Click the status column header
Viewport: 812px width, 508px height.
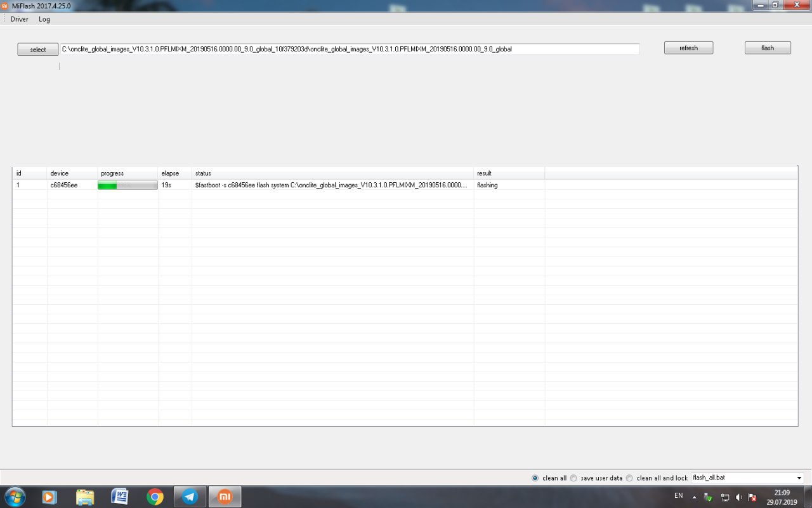pos(332,173)
